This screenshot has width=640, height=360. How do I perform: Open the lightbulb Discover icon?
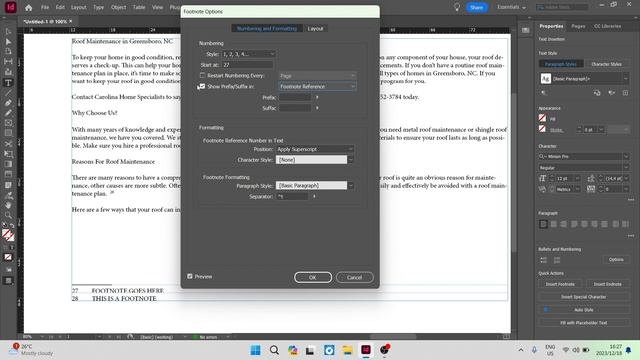tap(457, 7)
